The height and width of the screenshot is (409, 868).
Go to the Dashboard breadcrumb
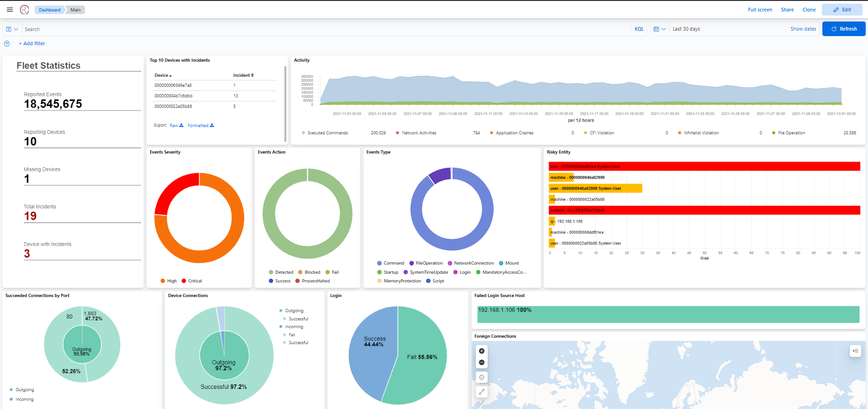tap(49, 10)
